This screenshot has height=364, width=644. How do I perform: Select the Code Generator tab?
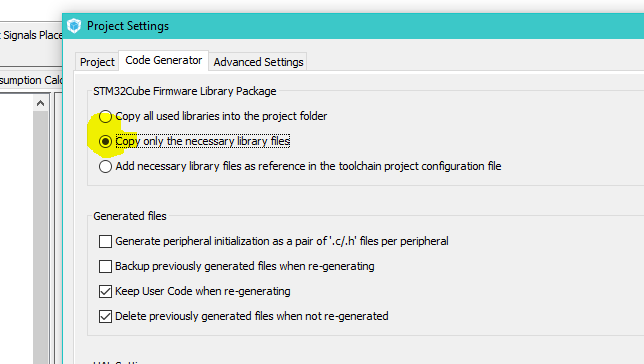click(163, 60)
